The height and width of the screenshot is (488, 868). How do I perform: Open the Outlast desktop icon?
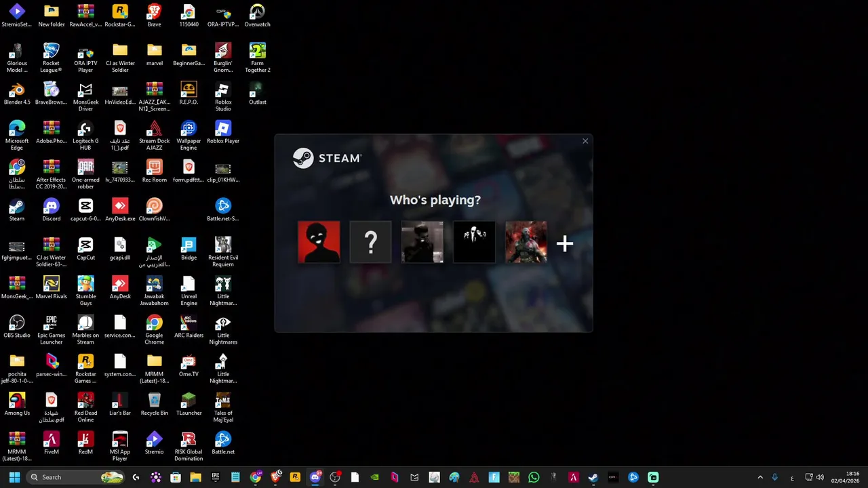[x=257, y=94]
